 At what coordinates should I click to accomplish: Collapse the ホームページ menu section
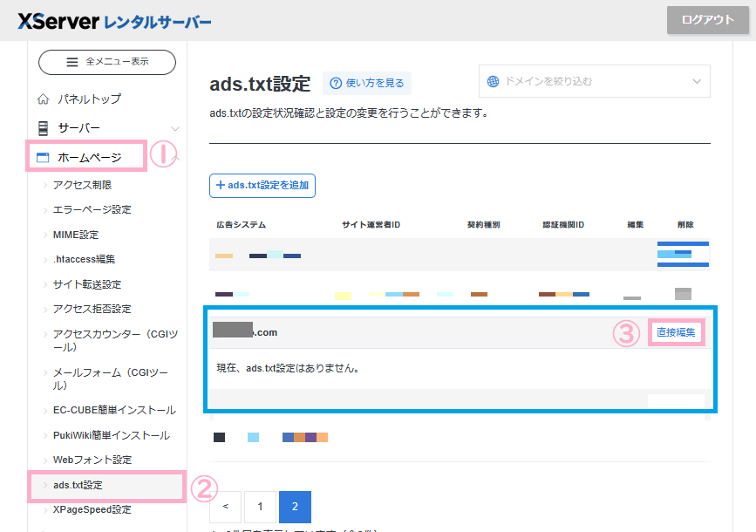pos(175,158)
